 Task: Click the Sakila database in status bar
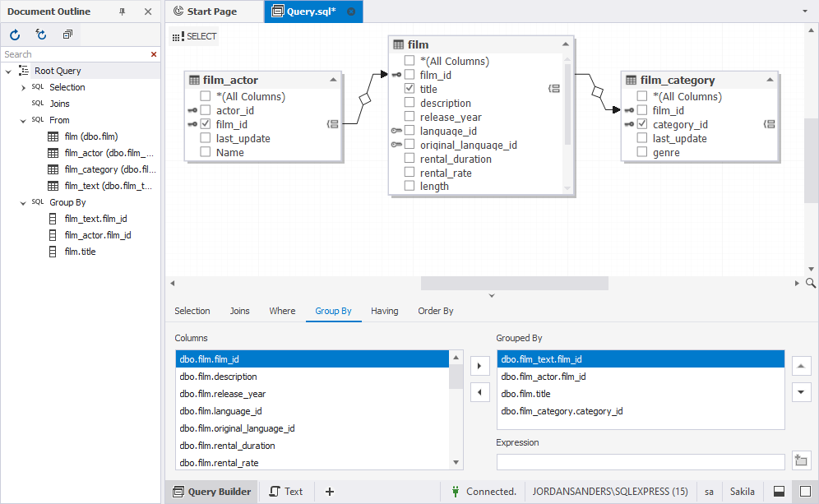(743, 492)
